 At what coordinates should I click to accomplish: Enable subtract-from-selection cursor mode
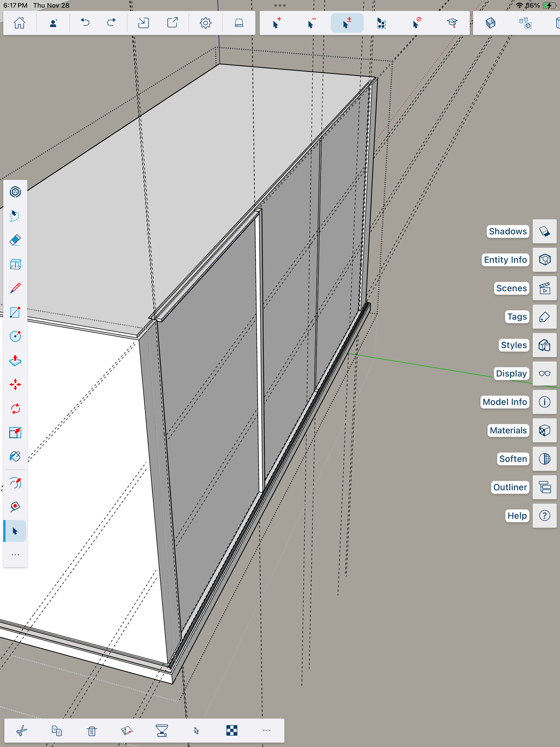[311, 23]
